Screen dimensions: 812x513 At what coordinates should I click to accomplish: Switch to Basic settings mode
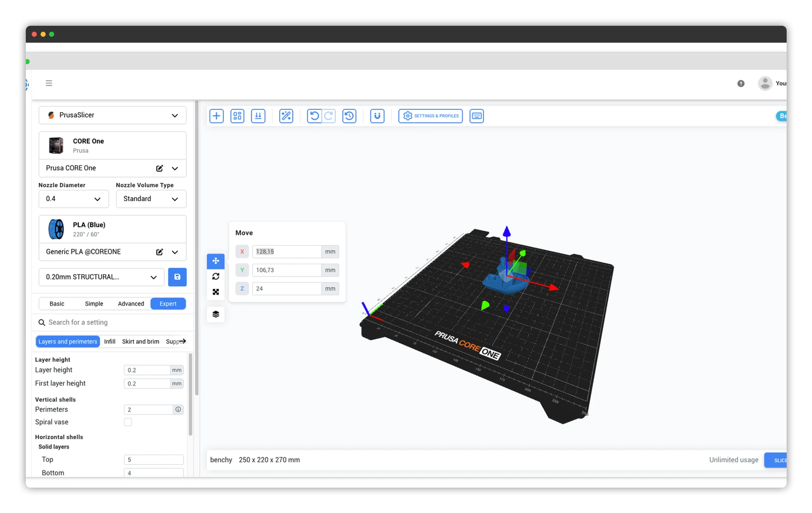[x=57, y=304]
